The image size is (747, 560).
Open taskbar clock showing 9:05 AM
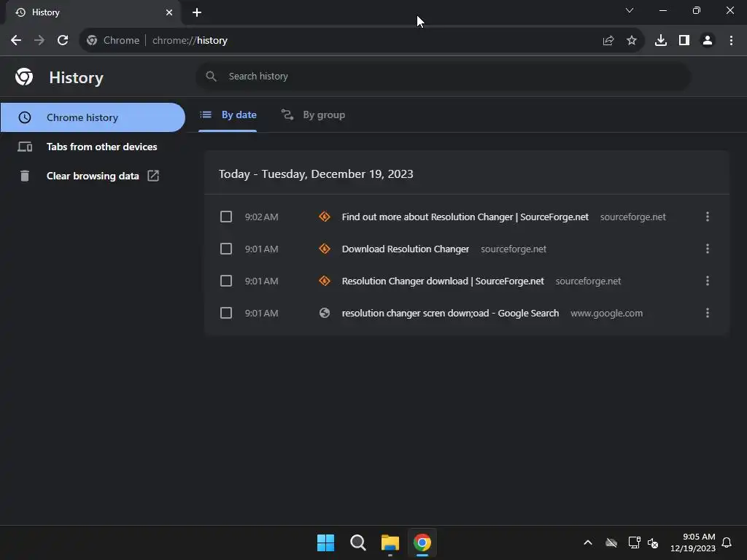point(693,542)
